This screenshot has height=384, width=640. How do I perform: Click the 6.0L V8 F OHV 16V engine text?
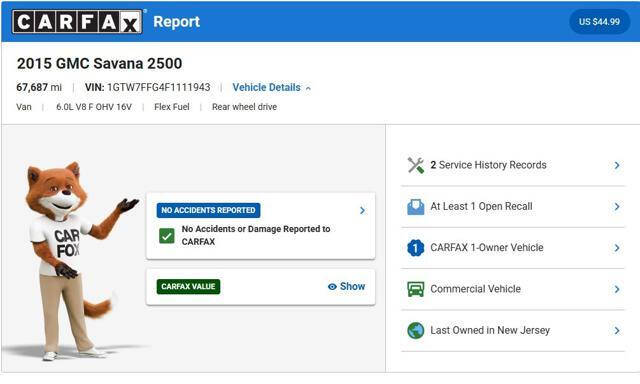[94, 107]
